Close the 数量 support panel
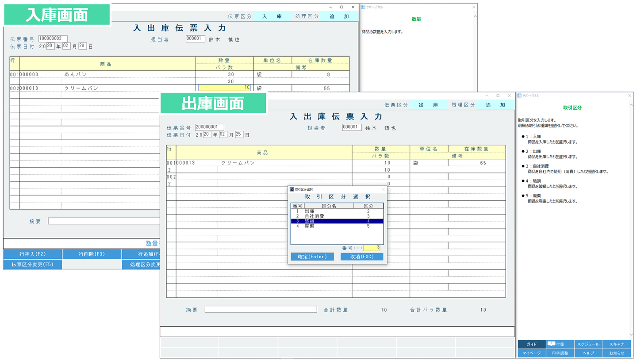 click(x=474, y=7)
